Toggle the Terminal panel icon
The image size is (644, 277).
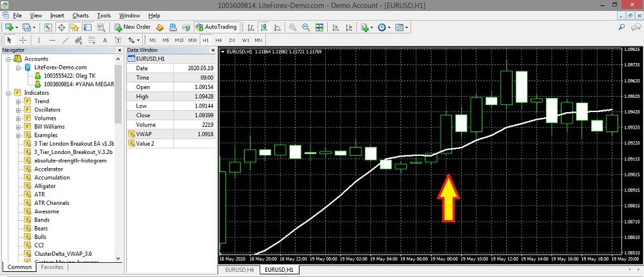[88, 28]
